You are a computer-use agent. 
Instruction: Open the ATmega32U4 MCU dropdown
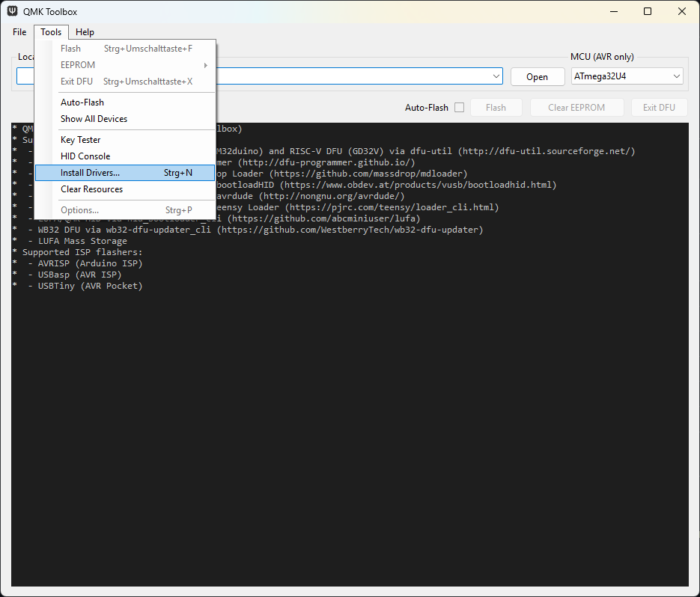pos(627,76)
